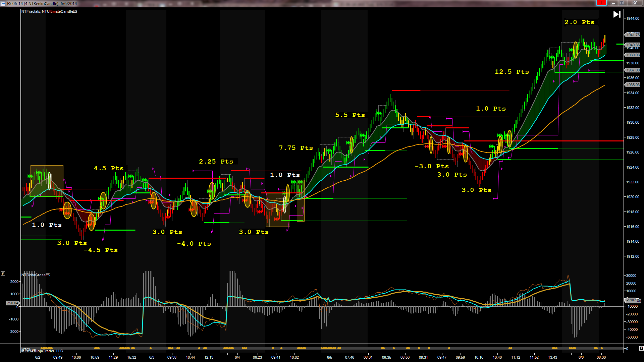This screenshot has width=644, height=362.
Task: Click the scroll-to-latest-bar arrow icon
Action: click(x=616, y=14)
